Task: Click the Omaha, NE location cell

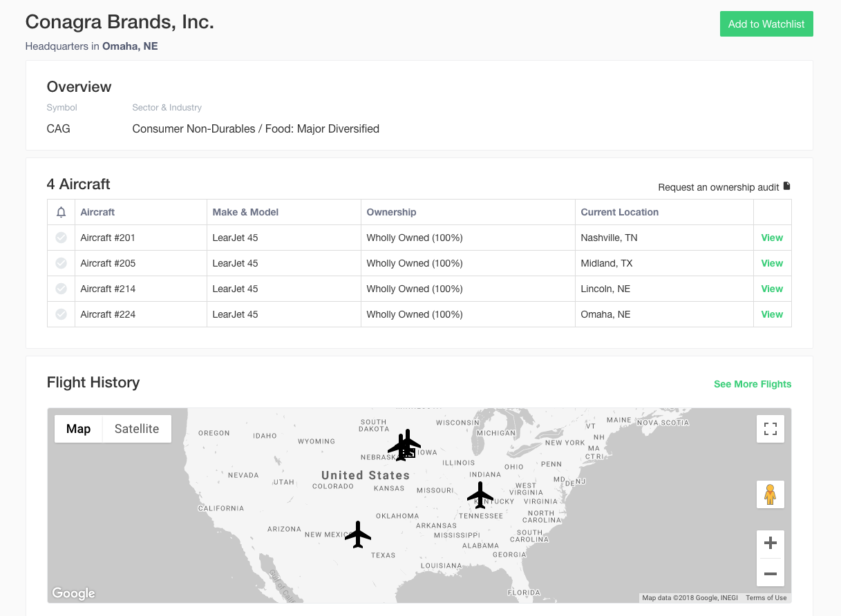Action: pos(663,314)
